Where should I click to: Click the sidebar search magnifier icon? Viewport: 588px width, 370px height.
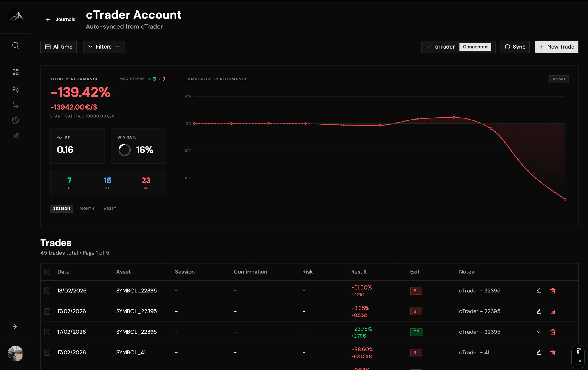(x=16, y=45)
